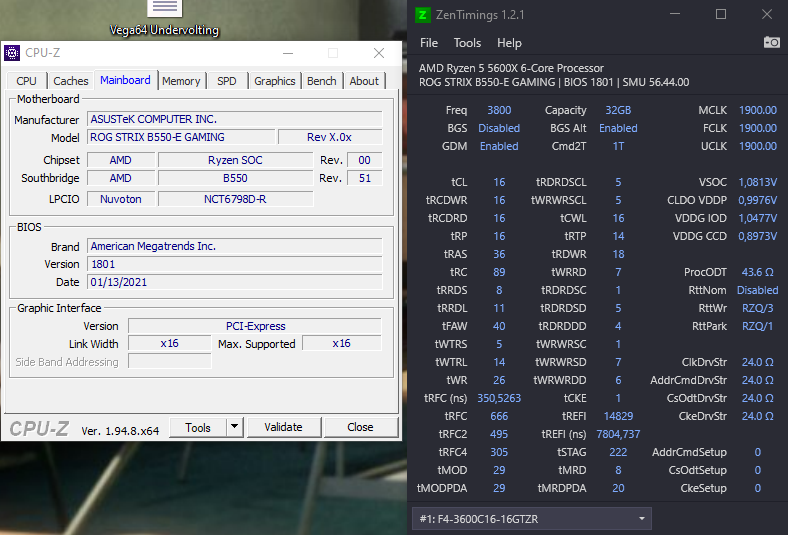Click the PCI-Express version field

(x=255, y=326)
